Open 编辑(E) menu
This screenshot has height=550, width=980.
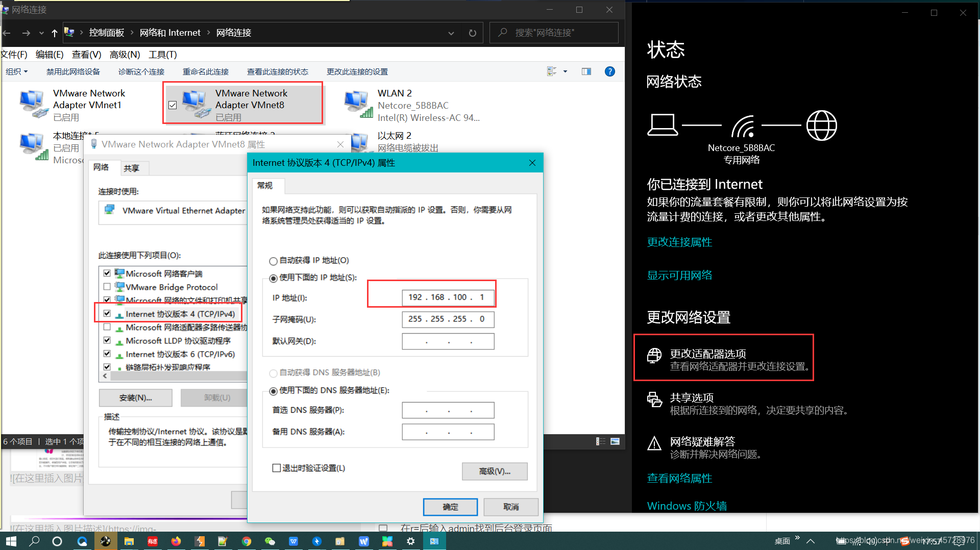point(50,55)
